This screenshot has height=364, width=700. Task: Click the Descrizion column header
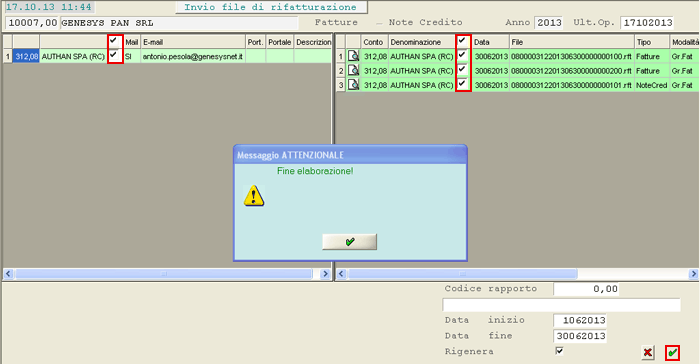click(x=313, y=42)
